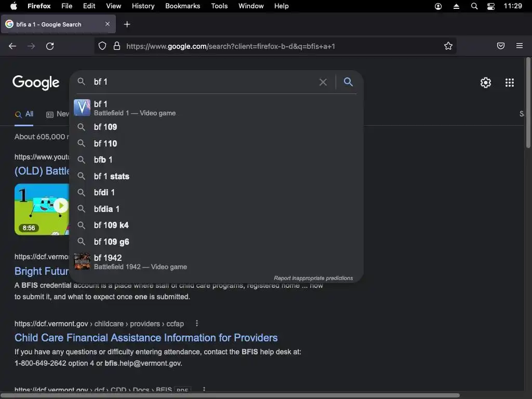Viewport: 532px width, 399px height.
Task: Open the Bookmarks menu
Action: pos(182,6)
